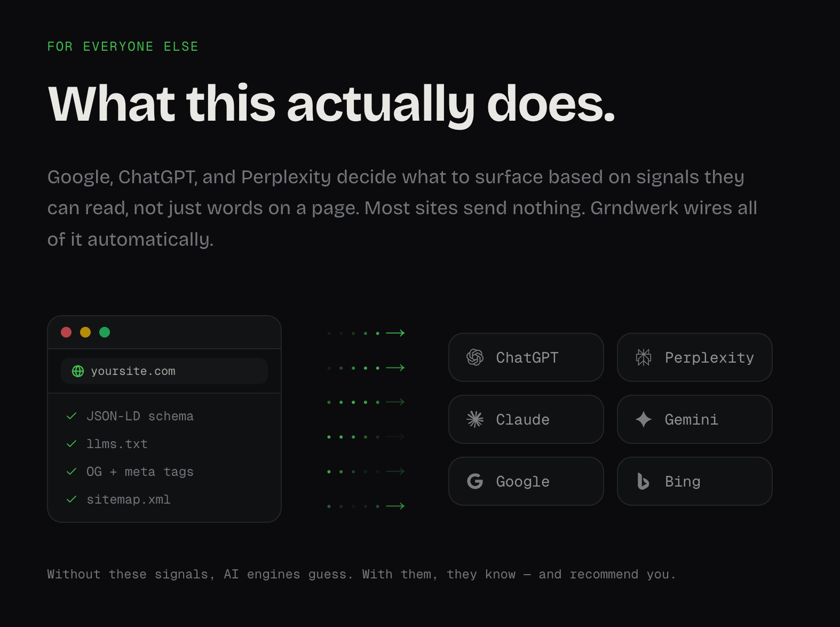The height and width of the screenshot is (627, 840).
Task: Click the 'Without these signals' footer sentence
Action: pos(361,574)
